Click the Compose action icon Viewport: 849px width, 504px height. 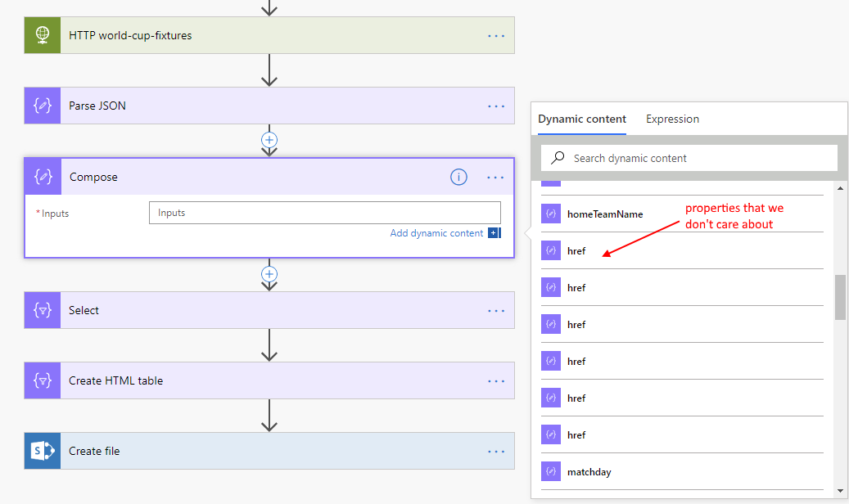[43, 177]
